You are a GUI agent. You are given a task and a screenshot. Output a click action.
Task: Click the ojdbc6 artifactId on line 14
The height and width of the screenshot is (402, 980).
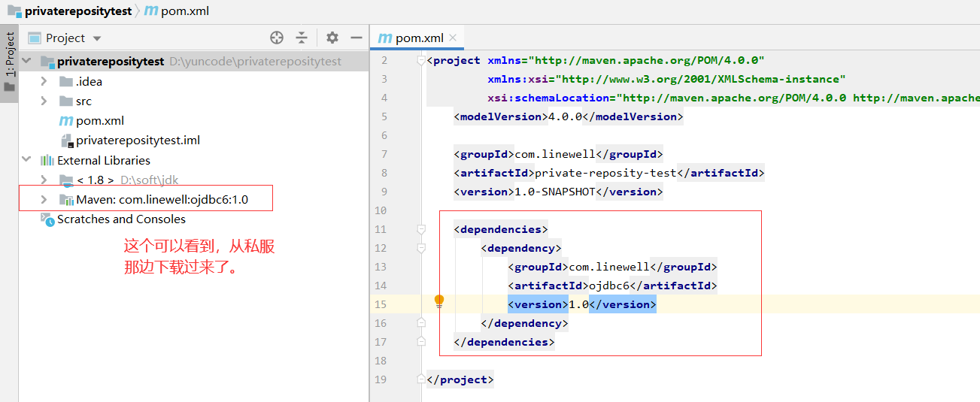[609, 286]
